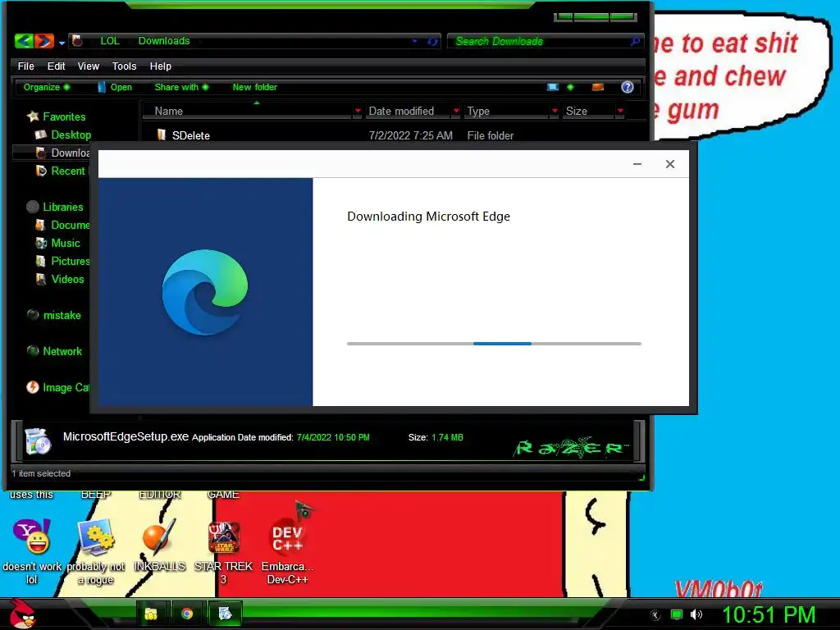Open the Documents library
This screenshot has width=840, height=630.
pyautogui.click(x=63, y=225)
